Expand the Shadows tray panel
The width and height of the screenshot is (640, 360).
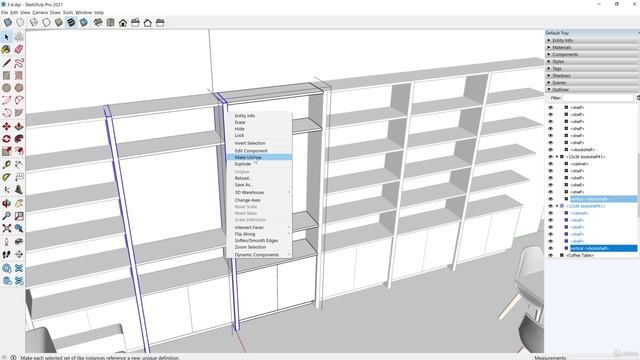point(592,76)
